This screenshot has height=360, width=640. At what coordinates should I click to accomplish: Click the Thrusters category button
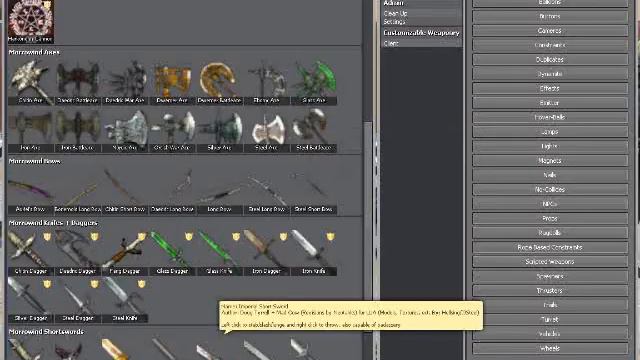(550, 291)
